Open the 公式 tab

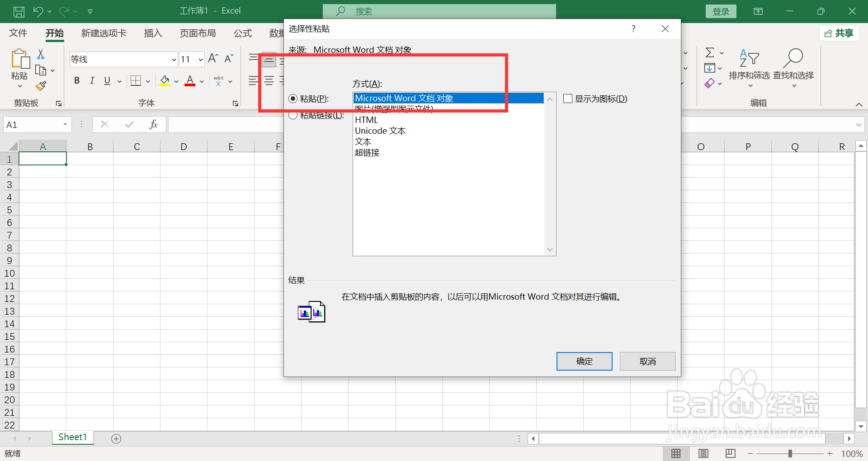243,33
